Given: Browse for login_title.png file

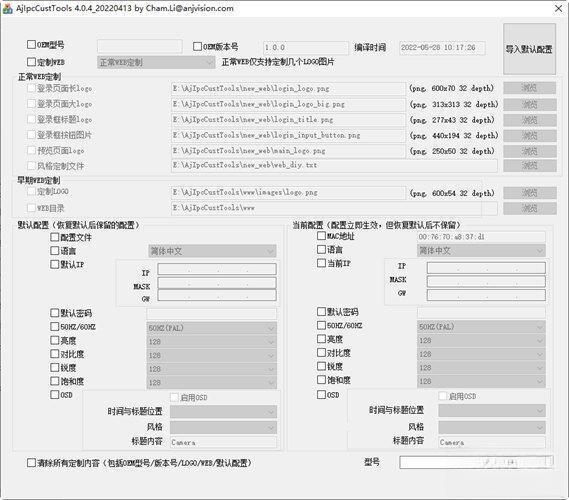Looking at the screenshot, I should pyautogui.click(x=529, y=120).
